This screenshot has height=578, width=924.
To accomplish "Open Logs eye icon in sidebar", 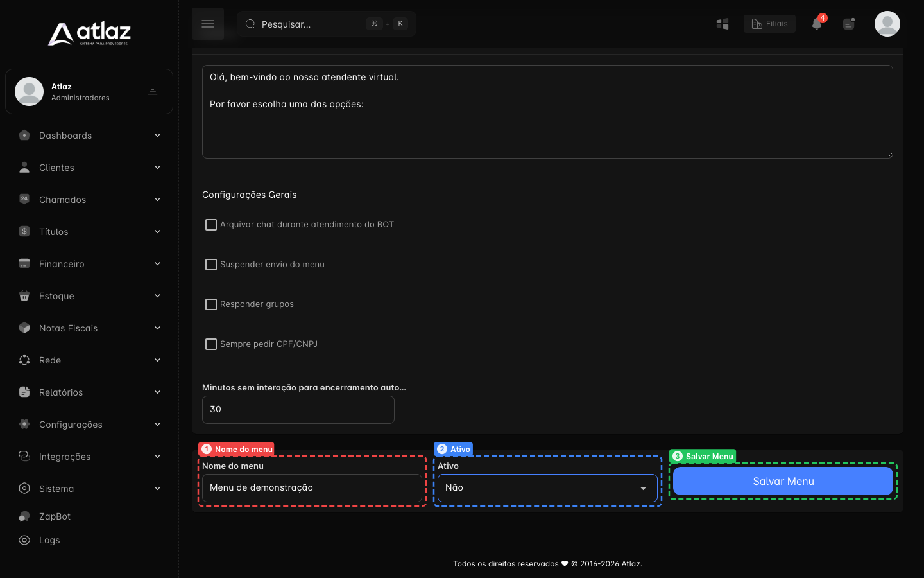I will click(x=24, y=540).
